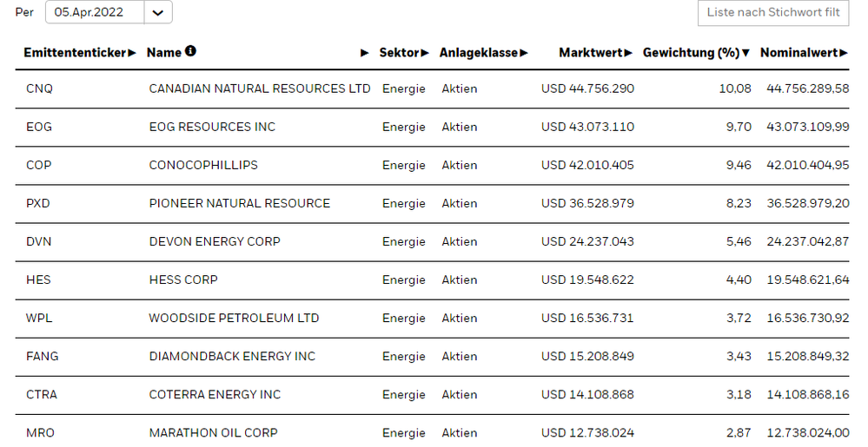
Task: Click CANADIAN NATURAL RESOURCES LTD name
Action: 260,89
